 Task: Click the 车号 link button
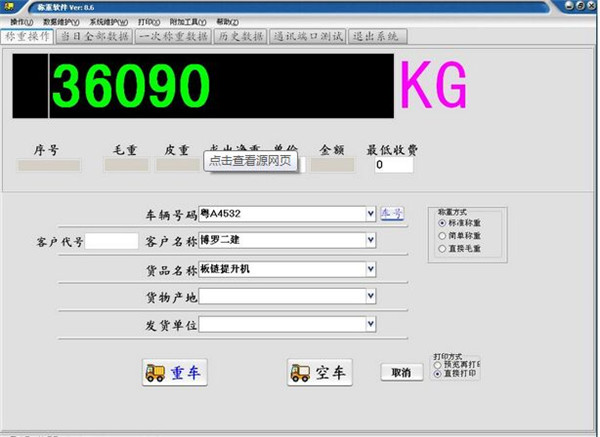click(x=392, y=213)
